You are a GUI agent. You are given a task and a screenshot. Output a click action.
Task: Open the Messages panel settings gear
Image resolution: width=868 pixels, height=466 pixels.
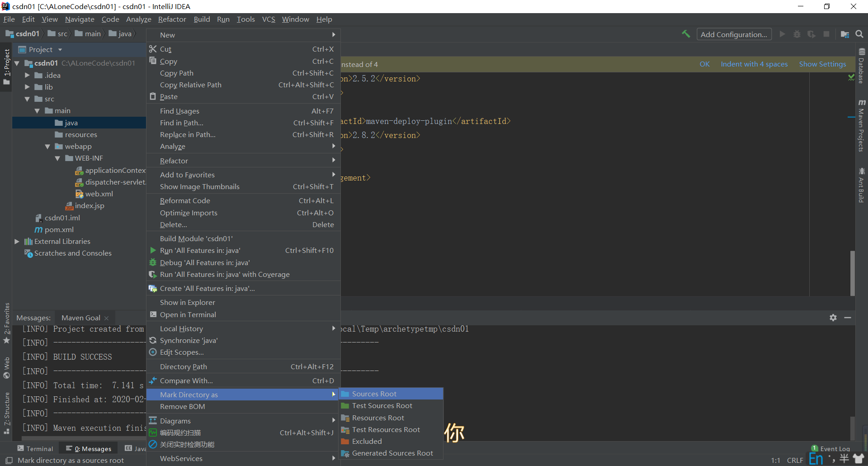pos(833,318)
